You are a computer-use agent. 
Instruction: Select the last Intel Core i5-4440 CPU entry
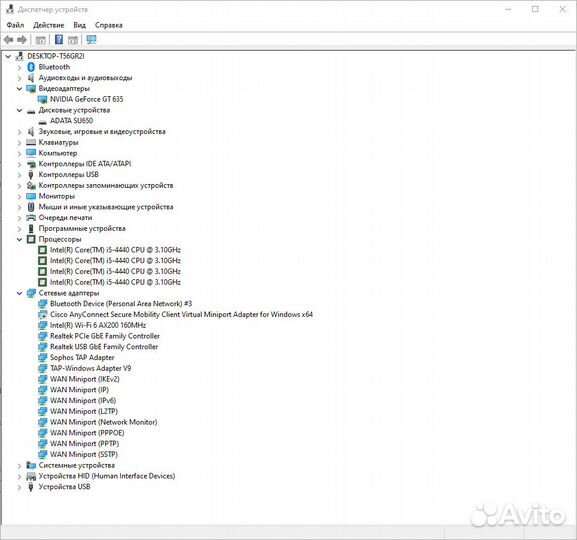pos(115,282)
